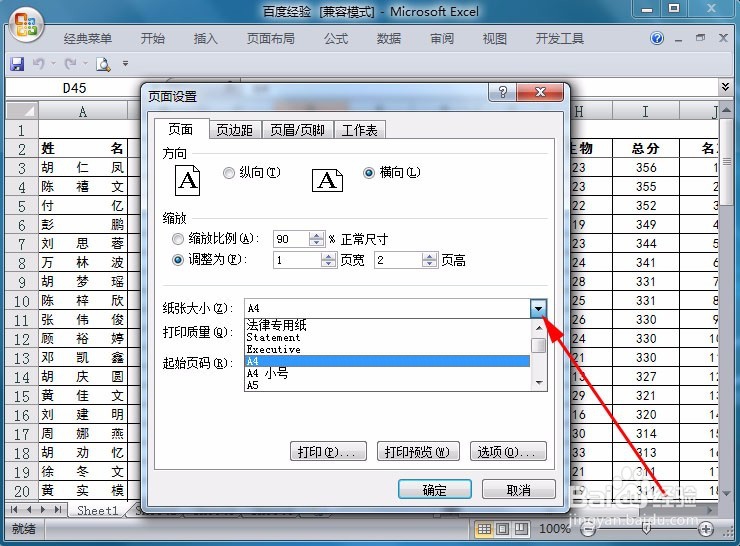Screen dimensions: 740x546
Task: Select 横向 landscape radio button
Action: [369, 173]
